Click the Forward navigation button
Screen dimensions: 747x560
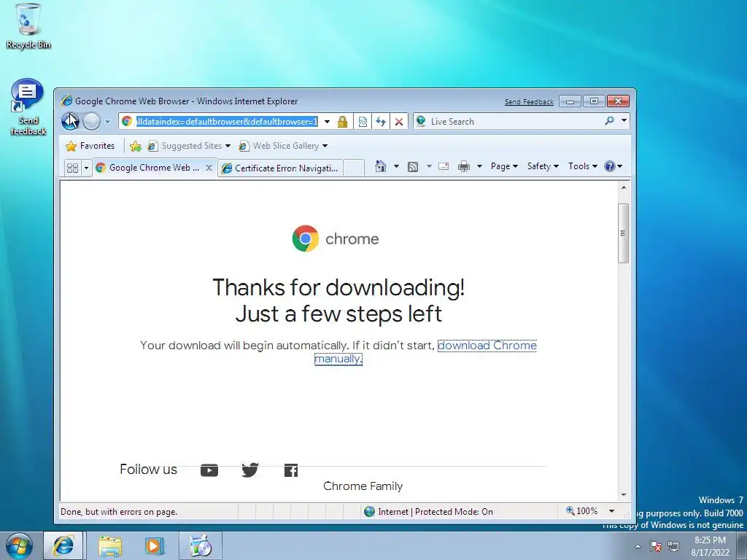[91, 122]
